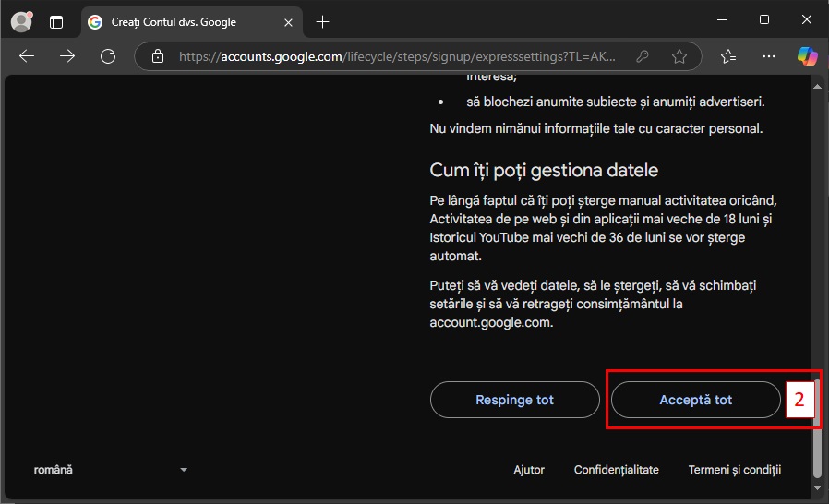Viewport: 829px width, 504px height.
Task: Open the tab actions menu icon
Action: (57, 21)
